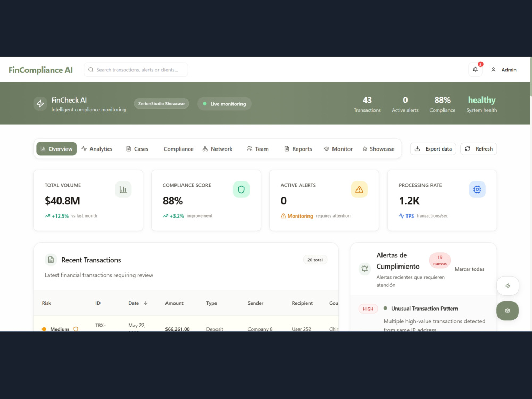This screenshot has width=532, height=399.
Task: Click the Sender column header
Action: pyautogui.click(x=255, y=303)
